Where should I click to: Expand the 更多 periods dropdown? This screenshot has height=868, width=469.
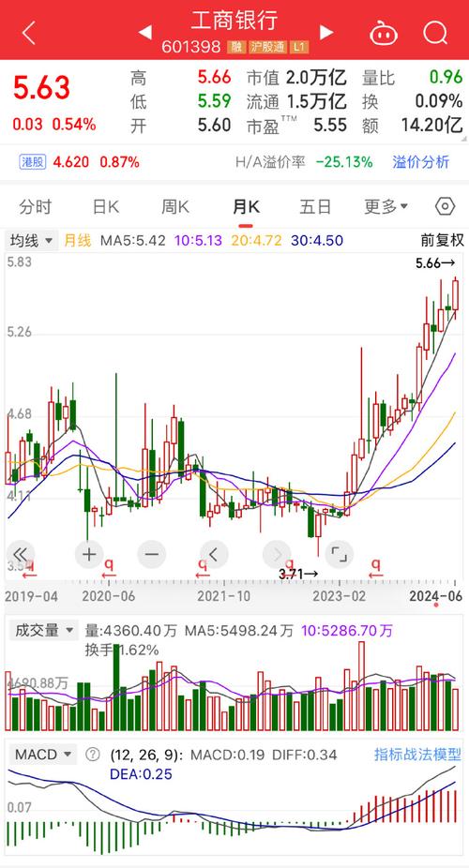coord(386,207)
